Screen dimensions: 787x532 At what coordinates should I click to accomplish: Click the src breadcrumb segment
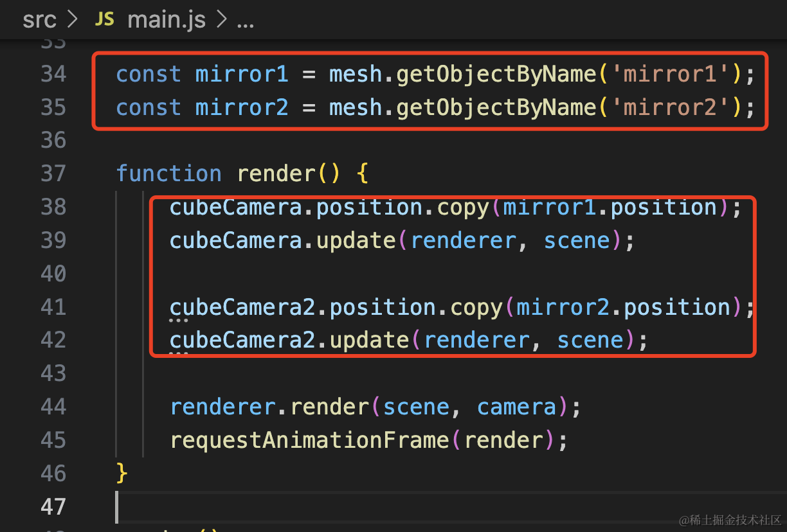point(40,20)
